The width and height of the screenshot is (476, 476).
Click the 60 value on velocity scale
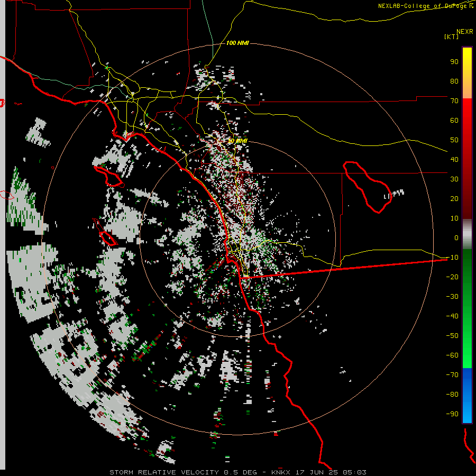pos(454,120)
